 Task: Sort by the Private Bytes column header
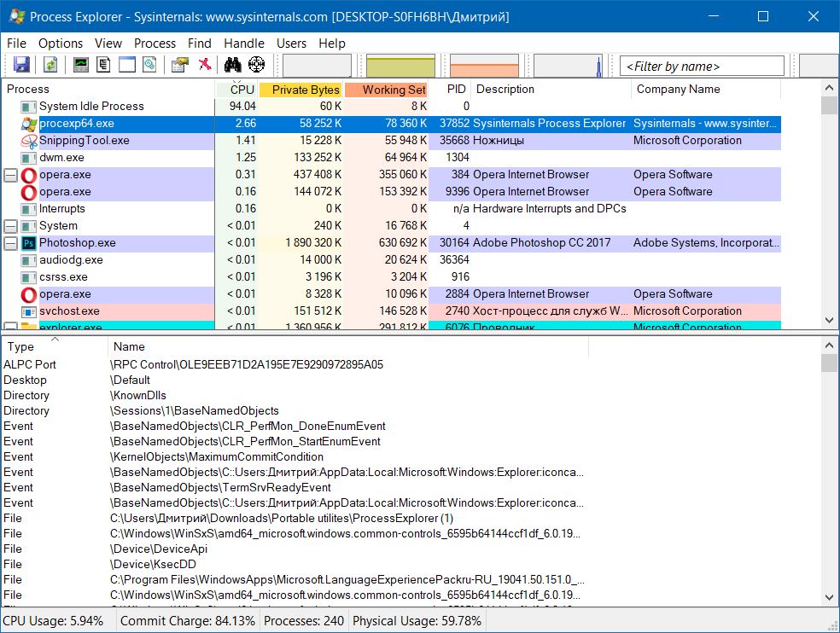click(301, 90)
